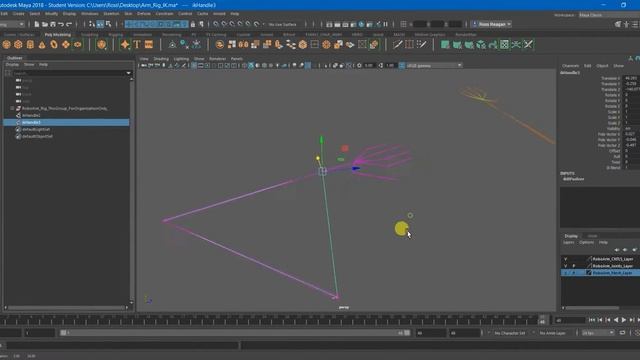Open the menu set dropdown
This screenshot has height=360, width=640.
click(12, 24)
